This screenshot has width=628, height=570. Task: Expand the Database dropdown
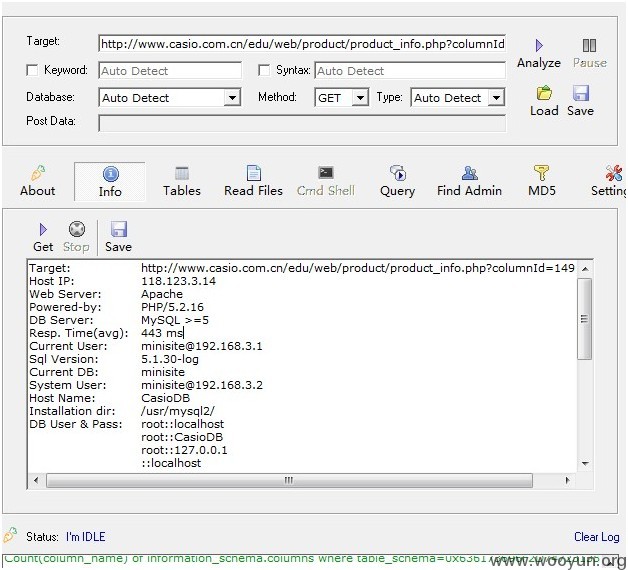[x=232, y=98]
